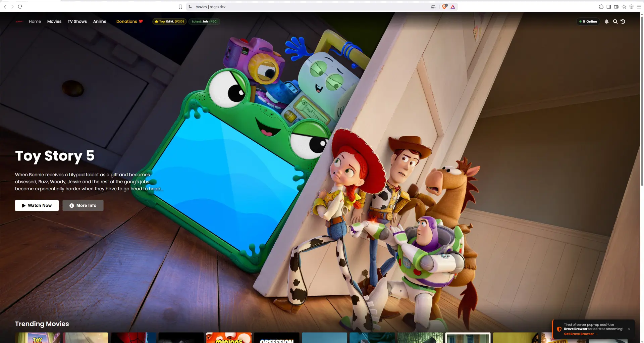Open the site search magnifier icon
644x343 pixels.
point(615,21)
